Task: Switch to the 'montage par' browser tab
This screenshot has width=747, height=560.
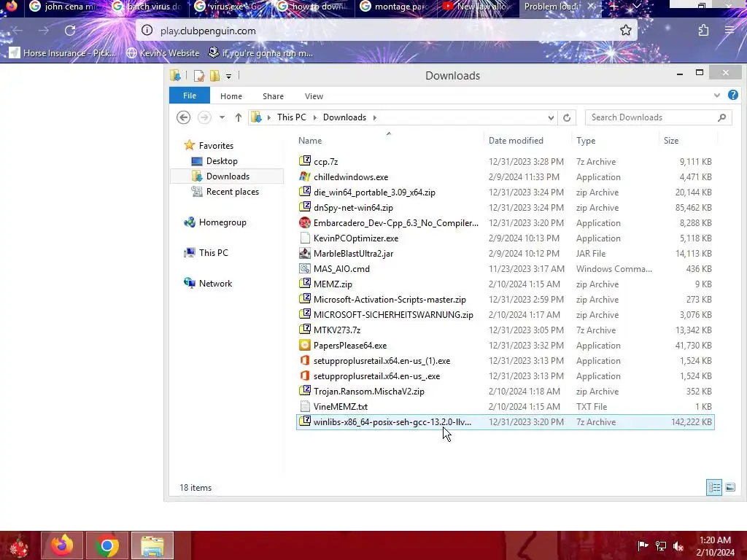Action: tap(395, 7)
